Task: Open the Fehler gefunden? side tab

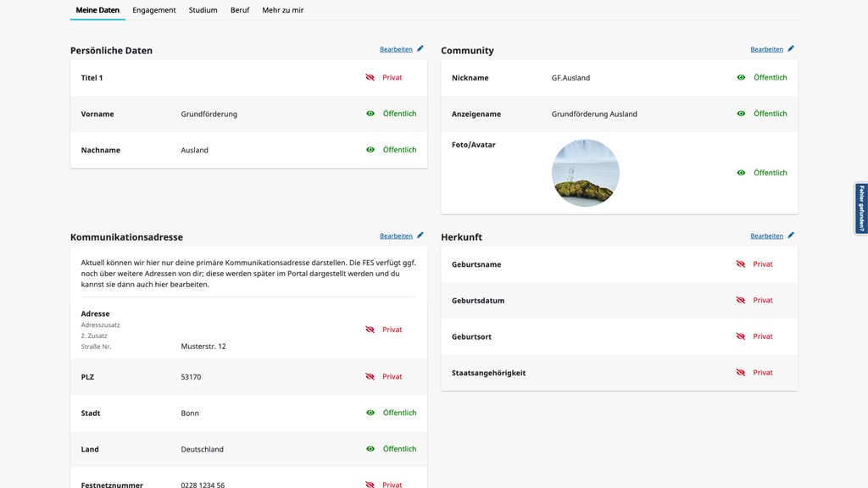Action: pyautogui.click(x=861, y=208)
